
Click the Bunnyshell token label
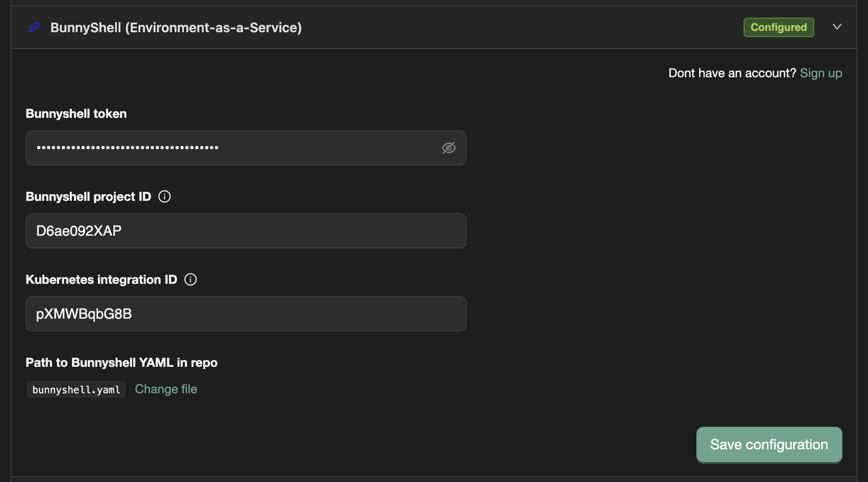[76, 114]
